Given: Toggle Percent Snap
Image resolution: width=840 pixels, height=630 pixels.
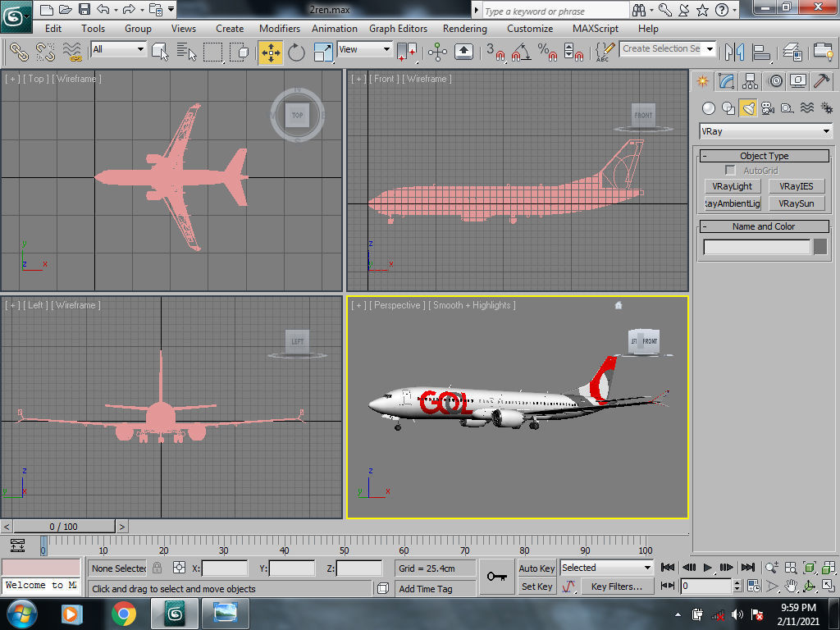Looking at the screenshot, I should 547,52.
